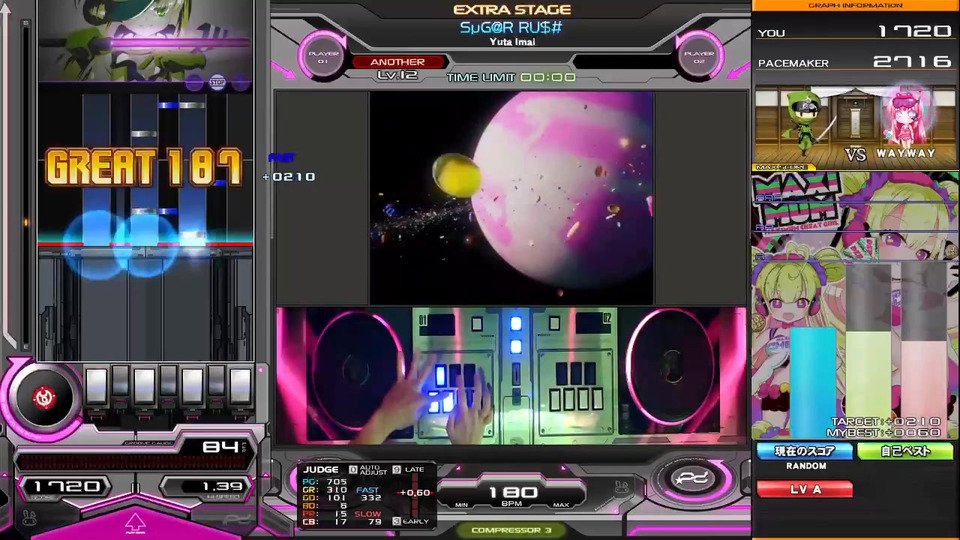Click the fourth center key button
960x540 pixels.
click(168, 381)
